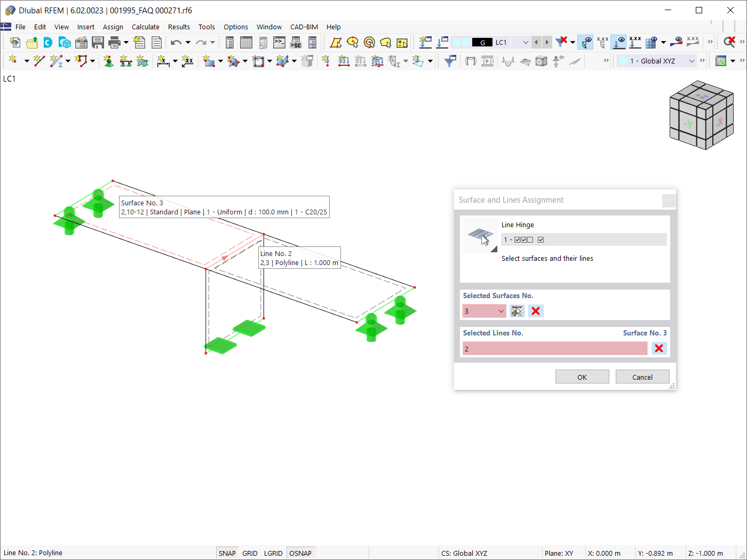
Task: Open the Block Manager cubes icon
Action: [x=65, y=43]
